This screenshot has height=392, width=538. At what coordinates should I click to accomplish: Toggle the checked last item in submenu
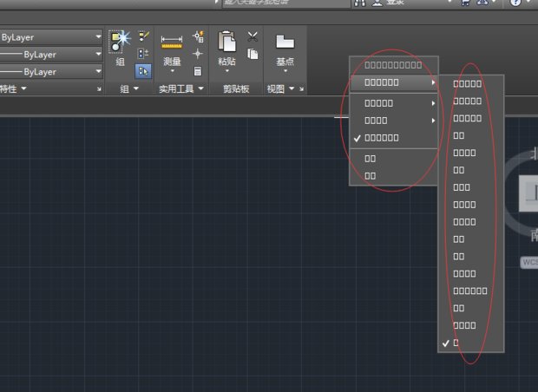pyautogui.click(x=457, y=343)
